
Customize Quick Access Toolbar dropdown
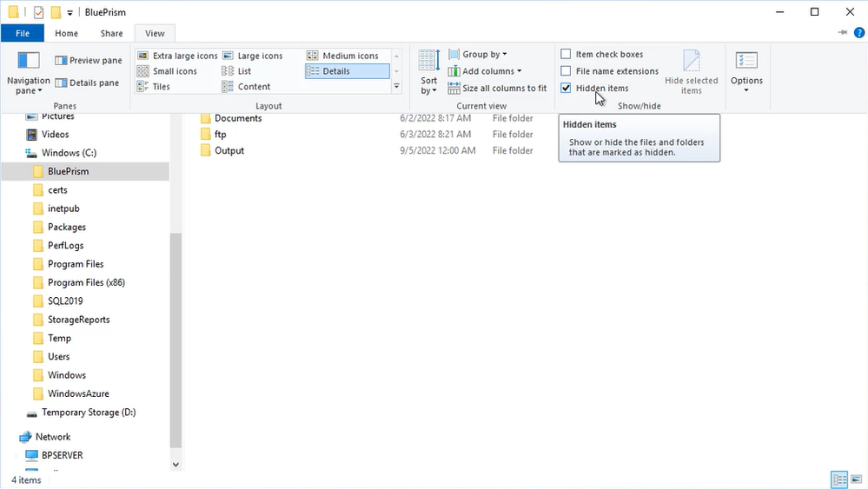click(x=70, y=13)
